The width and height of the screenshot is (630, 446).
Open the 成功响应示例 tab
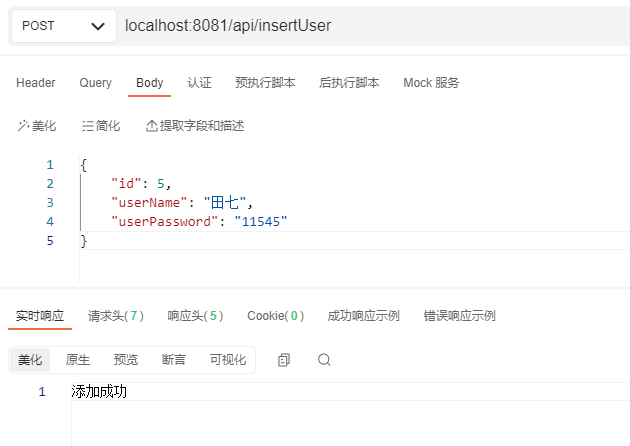coord(363,316)
